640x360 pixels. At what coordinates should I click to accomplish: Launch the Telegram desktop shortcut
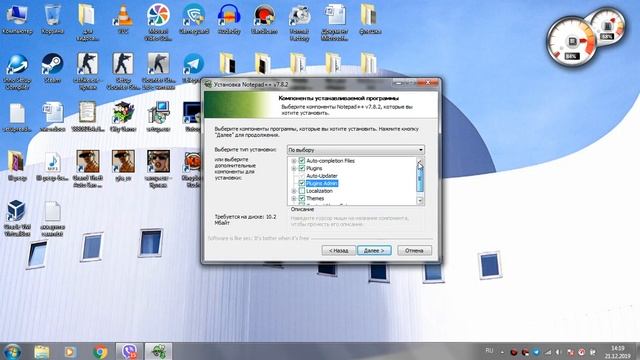tap(193, 69)
